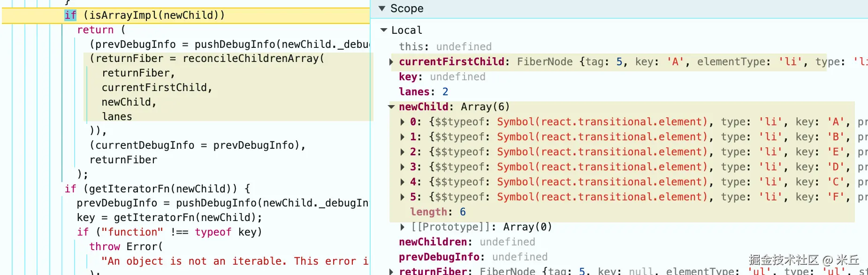Collapse the Local scope group
Screen dimensions: 868x275
384,30
